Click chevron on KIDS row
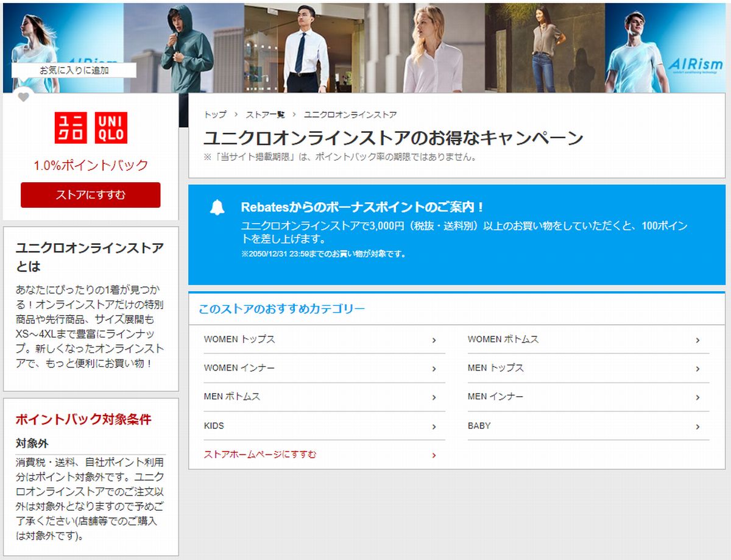The height and width of the screenshot is (560, 731). pyautogui.click(x=434, y=427)
